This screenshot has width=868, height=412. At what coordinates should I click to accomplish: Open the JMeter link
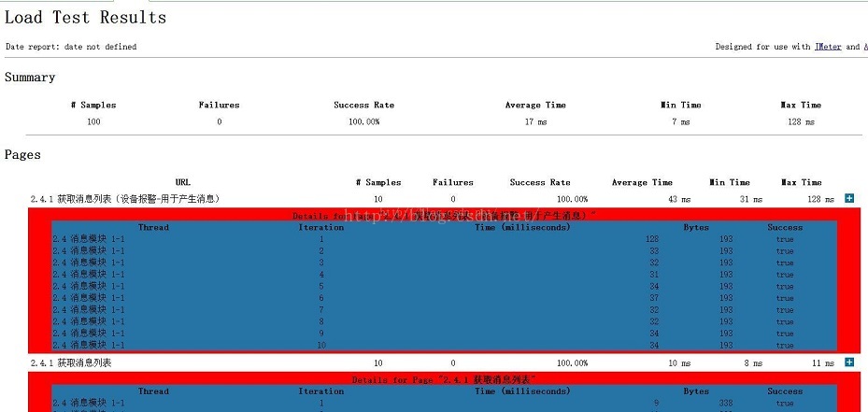tap(826, 47)
